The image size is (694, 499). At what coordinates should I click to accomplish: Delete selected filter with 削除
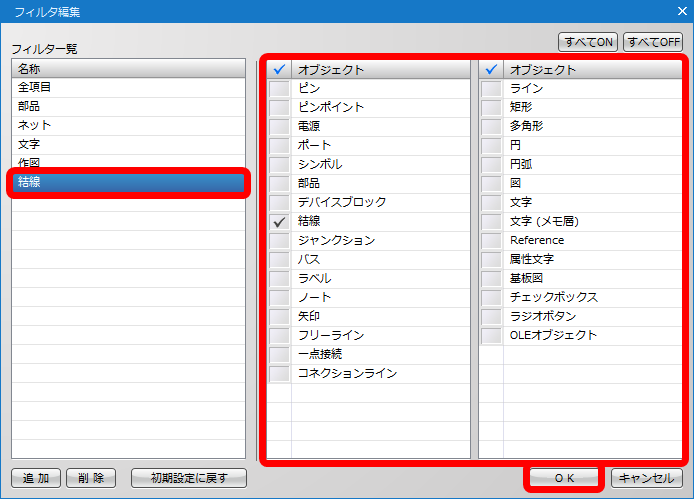[x=91, y=478]
